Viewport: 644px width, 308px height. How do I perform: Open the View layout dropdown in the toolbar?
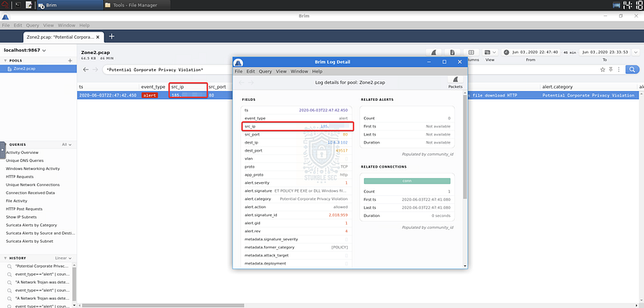[x=490, y=52]
